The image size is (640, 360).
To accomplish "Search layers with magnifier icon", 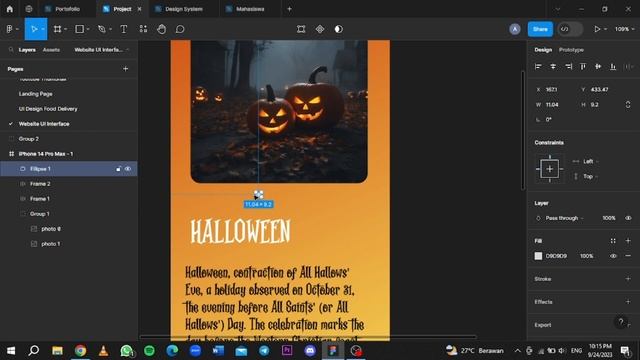I will (x=11, y=50).
